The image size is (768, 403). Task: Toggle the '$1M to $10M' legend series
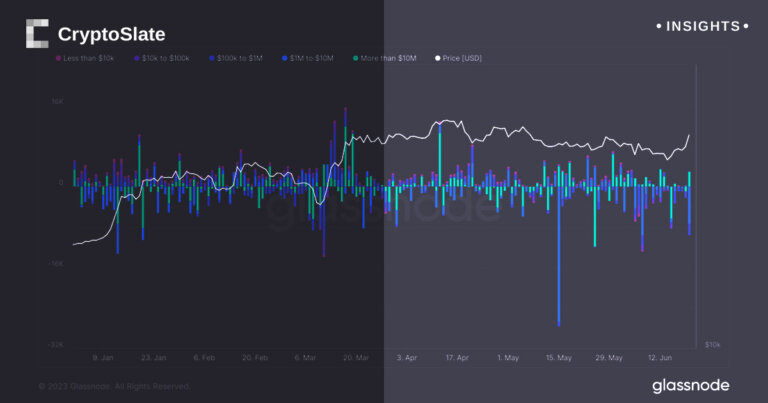point(308,58)
